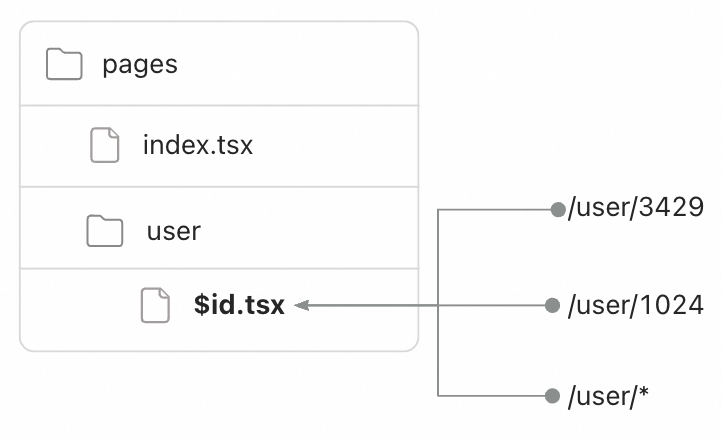Open the /user/3429 route text
722x440 pixels.
pyautogui.click(x=636, y=209)
